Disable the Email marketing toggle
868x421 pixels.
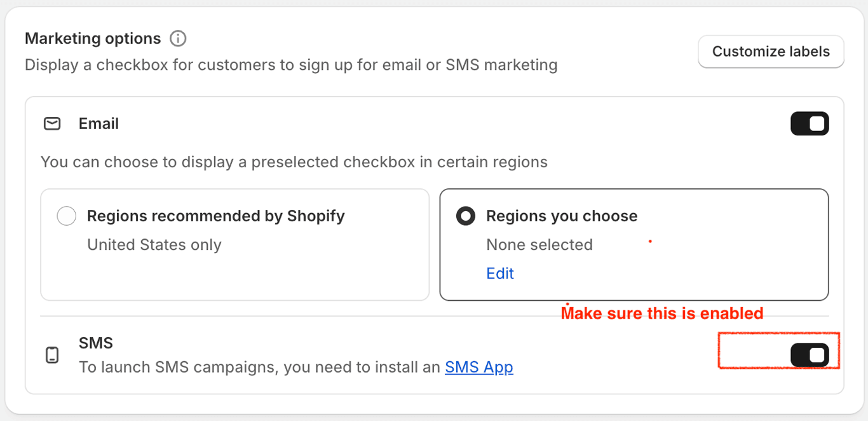coord(810,123)
